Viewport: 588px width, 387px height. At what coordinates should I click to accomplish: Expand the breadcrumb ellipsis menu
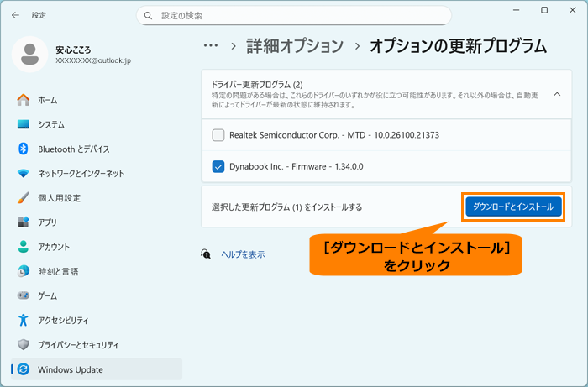pyautogui.click(x=211, y=45)
